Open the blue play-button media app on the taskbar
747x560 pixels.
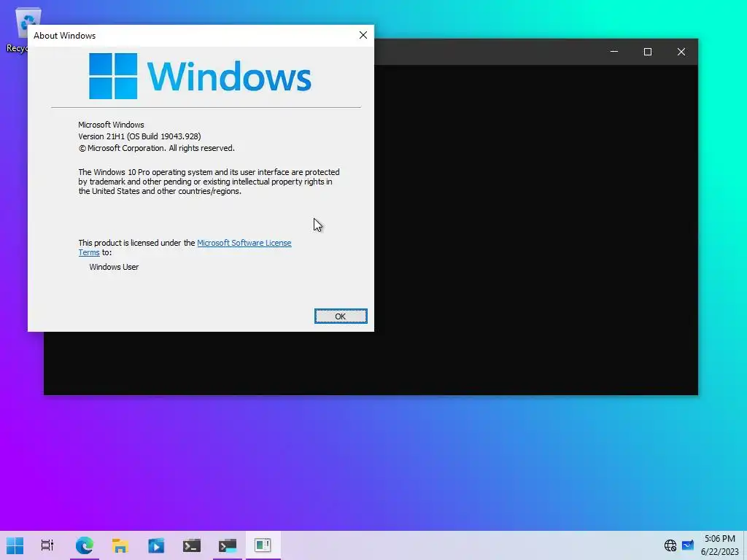pos(156,545)
